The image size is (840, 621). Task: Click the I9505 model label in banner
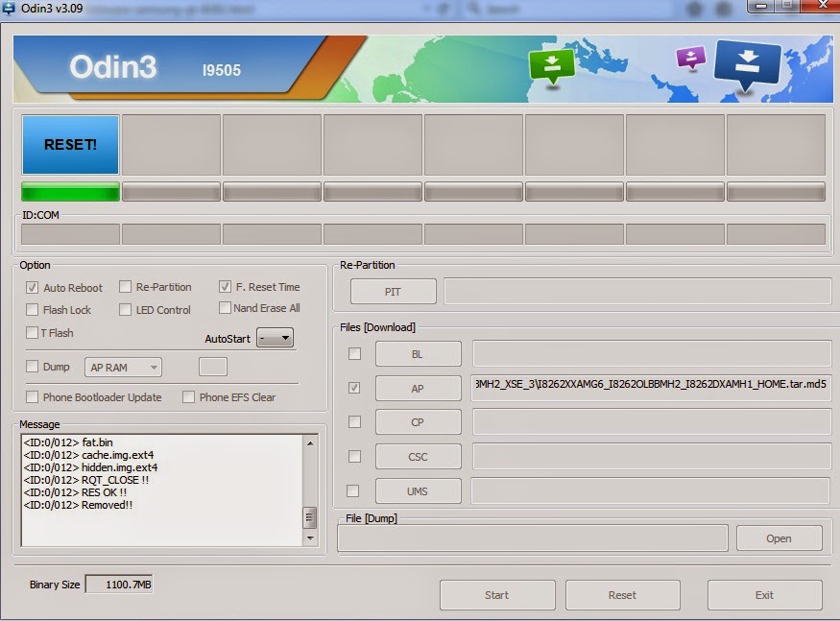[221, 70]
